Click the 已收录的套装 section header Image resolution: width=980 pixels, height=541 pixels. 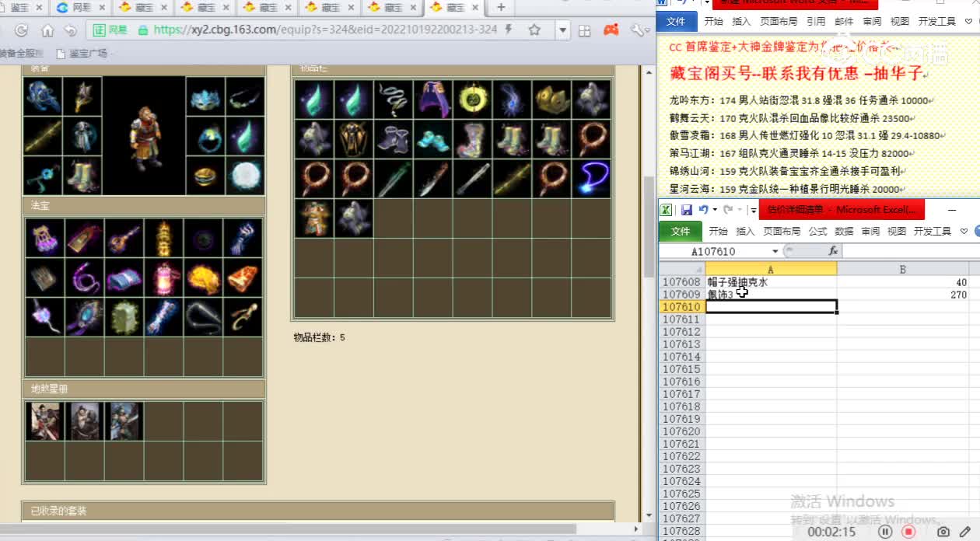318,511
